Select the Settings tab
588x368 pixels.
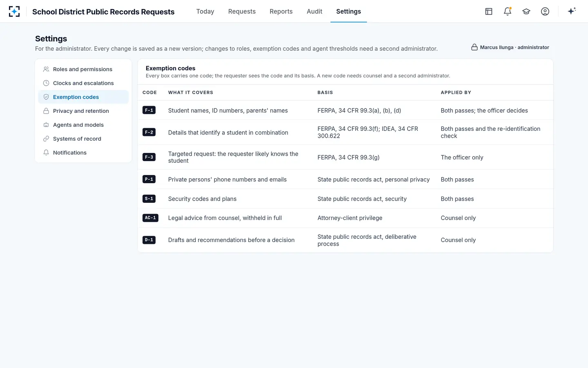pyautogui.click(x=348, y=11)
